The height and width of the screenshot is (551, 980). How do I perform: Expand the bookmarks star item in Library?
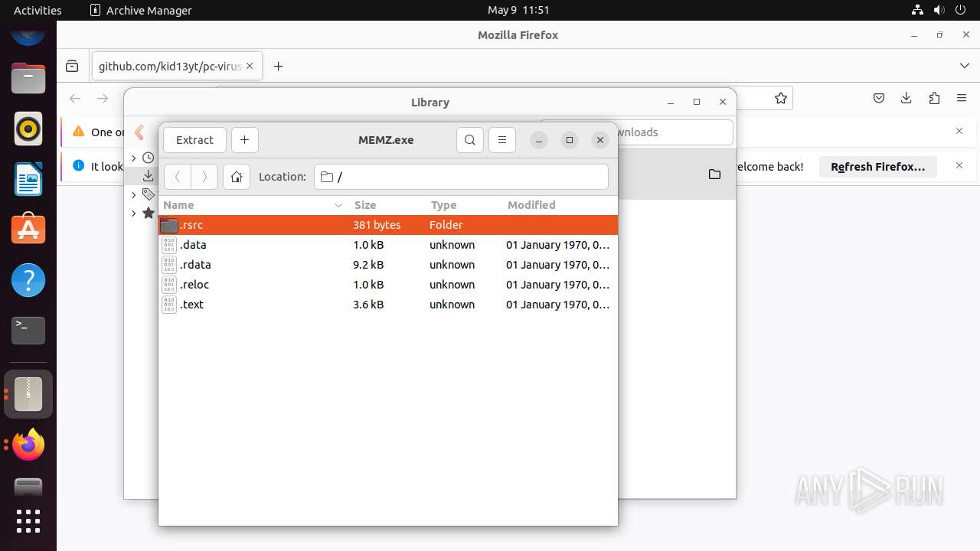133,213
